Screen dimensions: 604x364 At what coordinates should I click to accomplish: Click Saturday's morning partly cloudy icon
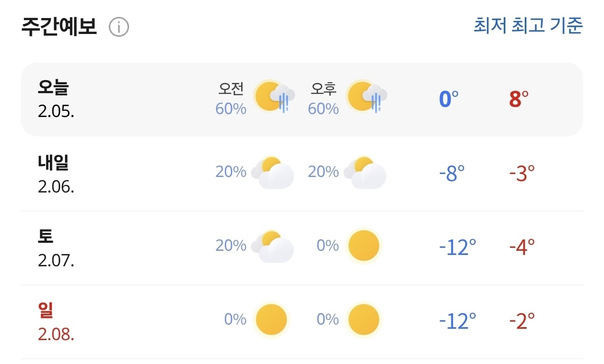273,246
